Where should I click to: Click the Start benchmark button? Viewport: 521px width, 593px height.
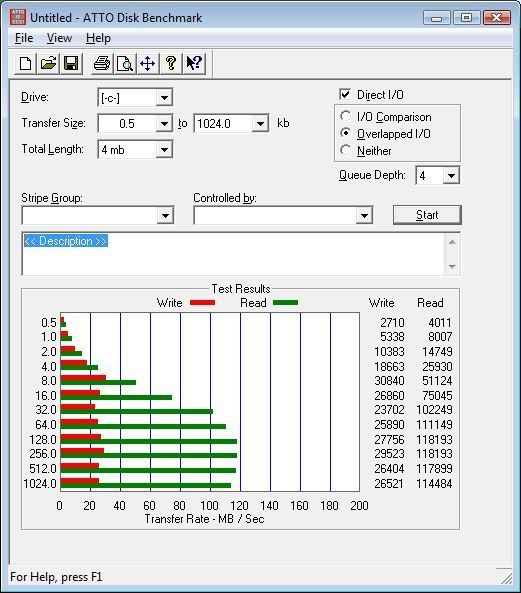click(427, 215)
